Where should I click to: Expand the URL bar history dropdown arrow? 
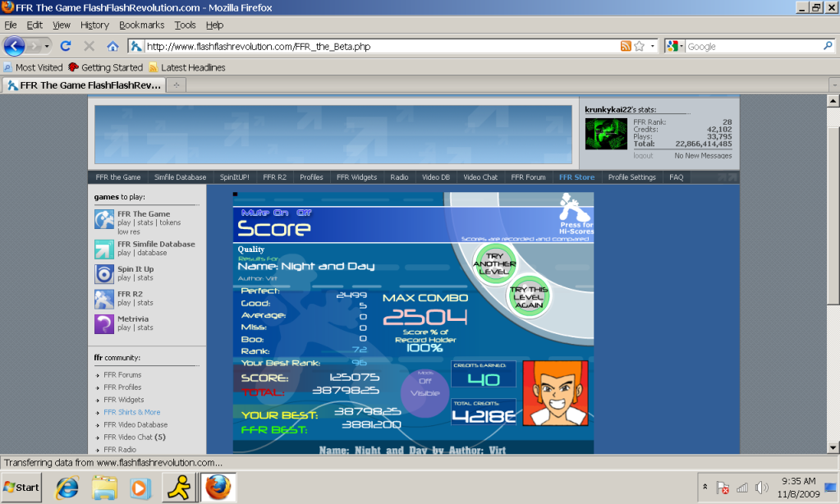click(654, 46)
